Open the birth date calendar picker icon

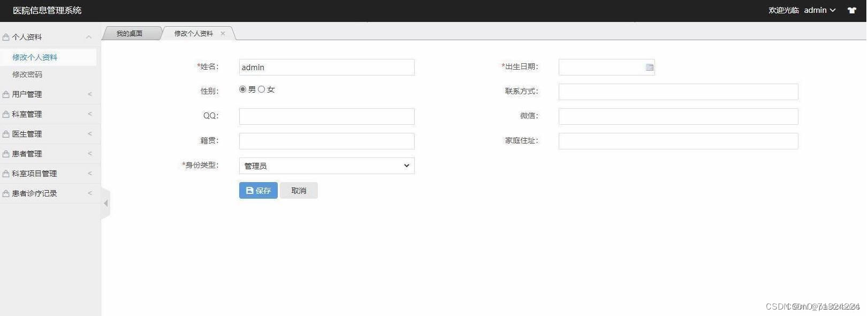coord(649,67)
